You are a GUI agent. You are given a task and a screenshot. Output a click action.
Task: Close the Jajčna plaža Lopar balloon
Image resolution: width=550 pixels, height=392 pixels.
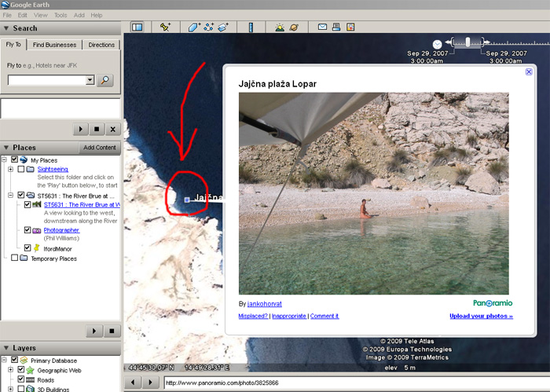coord(529,71)
